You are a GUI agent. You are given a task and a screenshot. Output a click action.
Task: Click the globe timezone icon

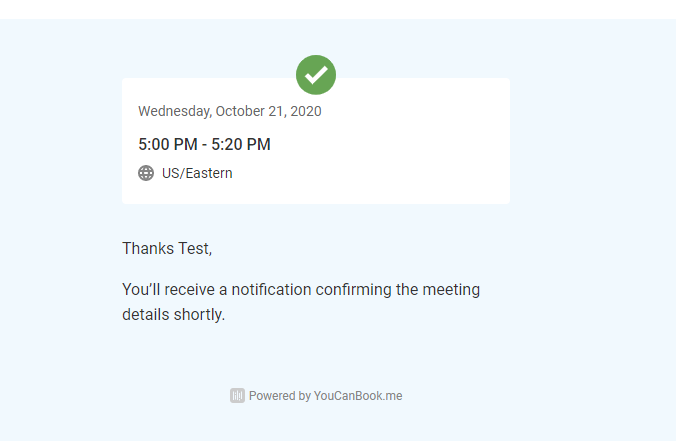[146, 173]
